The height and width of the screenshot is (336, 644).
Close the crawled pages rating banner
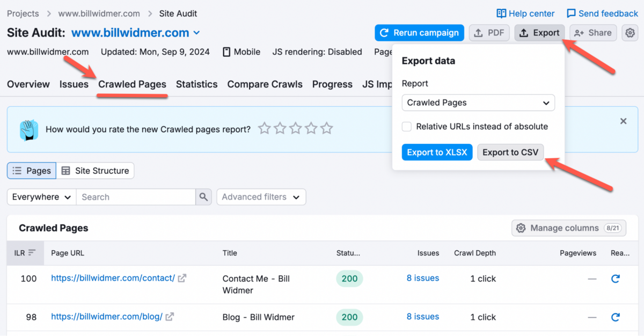(623, 121)
